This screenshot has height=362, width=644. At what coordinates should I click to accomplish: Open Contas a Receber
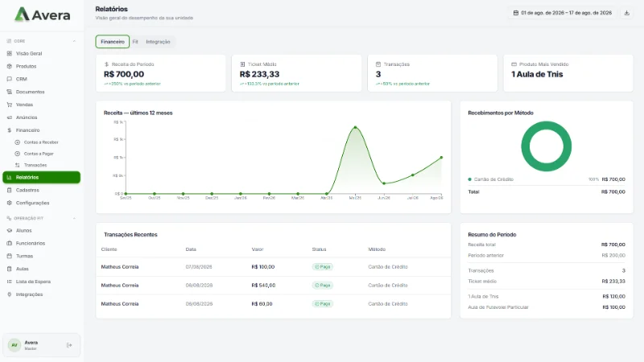click(41, 142)
